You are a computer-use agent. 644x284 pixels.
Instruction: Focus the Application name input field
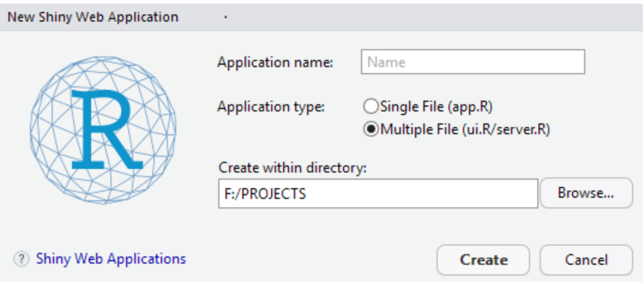[x=473, y=62]
